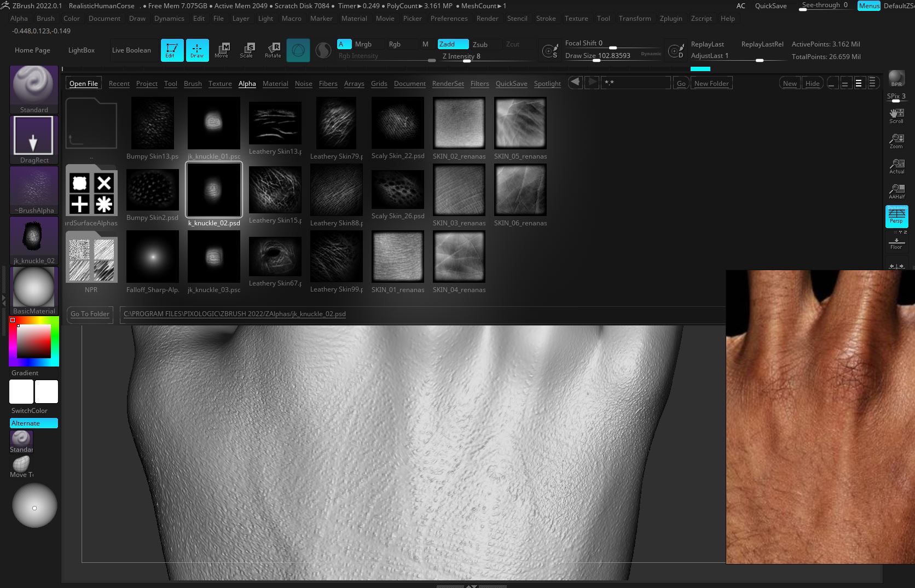Enable Zsub mode
This screenshot has height=588, width=915.
click(x=480, y=44)
